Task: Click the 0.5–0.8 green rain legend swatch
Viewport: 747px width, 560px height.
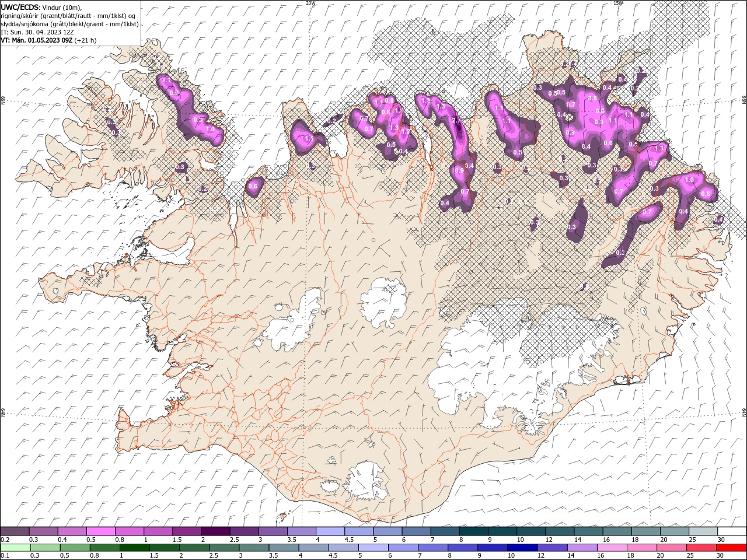Action: click(x=75, y=548)
